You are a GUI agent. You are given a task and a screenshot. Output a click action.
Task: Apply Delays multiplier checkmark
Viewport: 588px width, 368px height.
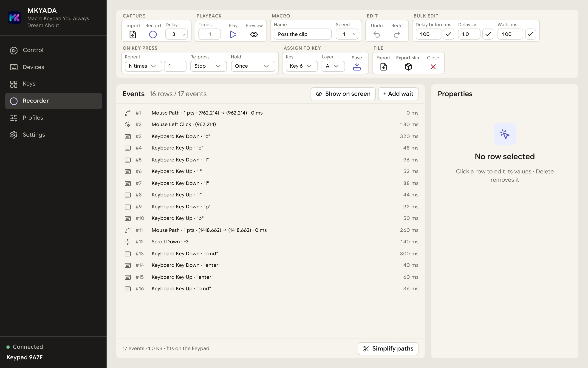488,34
